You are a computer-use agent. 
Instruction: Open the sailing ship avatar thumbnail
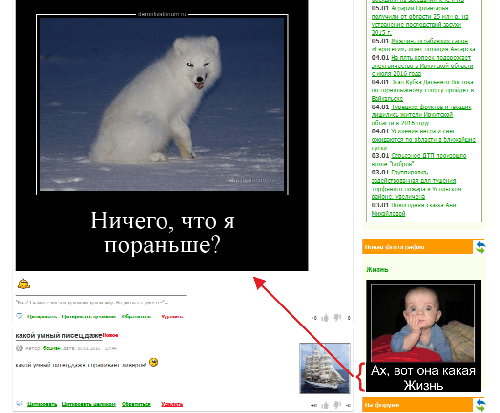point(325,368)
